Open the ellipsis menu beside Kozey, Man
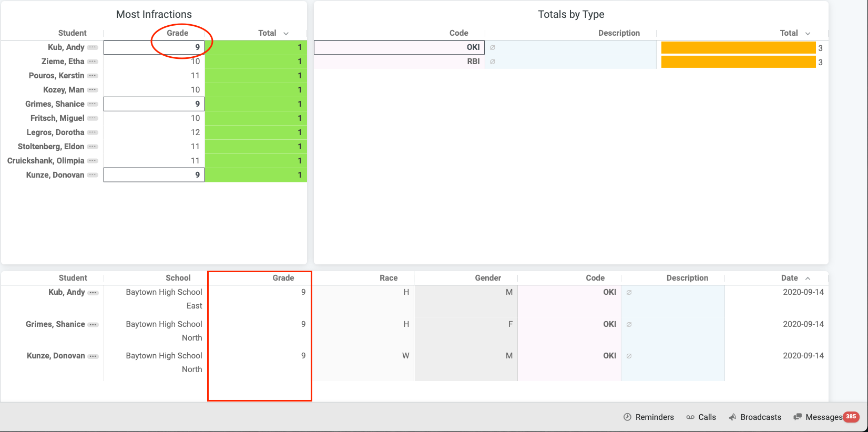 coord(93,90)
